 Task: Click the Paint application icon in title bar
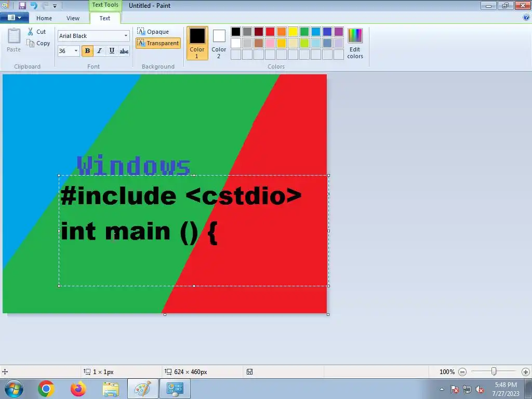point(5,5)
